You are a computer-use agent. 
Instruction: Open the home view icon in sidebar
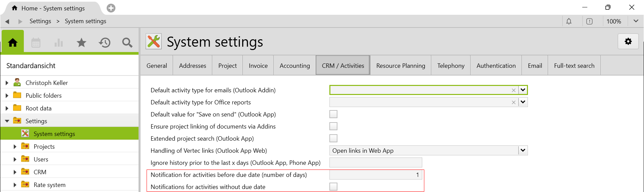[x=13, y=43]
